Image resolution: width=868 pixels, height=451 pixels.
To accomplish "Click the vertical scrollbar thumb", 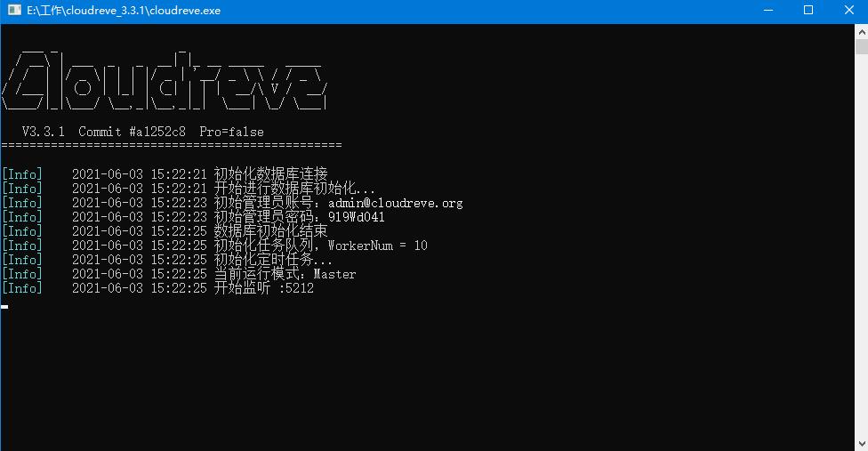I will 862,46.
